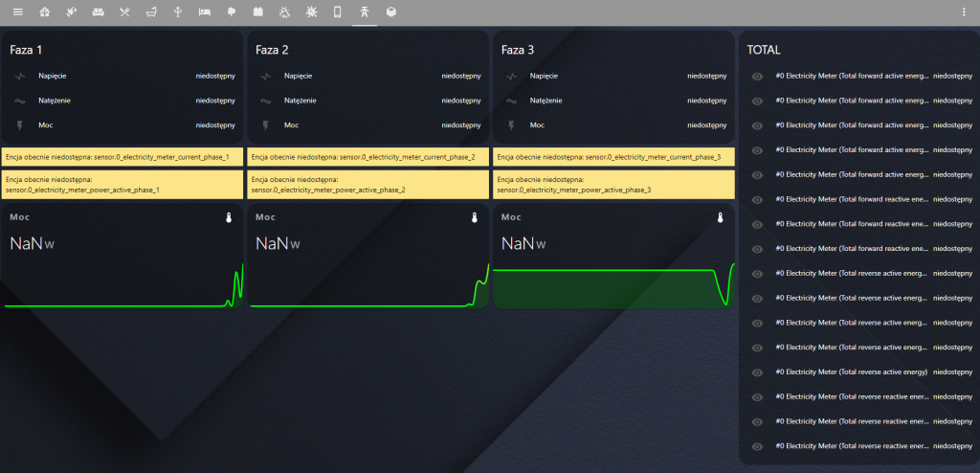The height and width of the screenshot is (473, 980).
Task: Switch to the Home house-icon tab
Action: pos(44,12)
